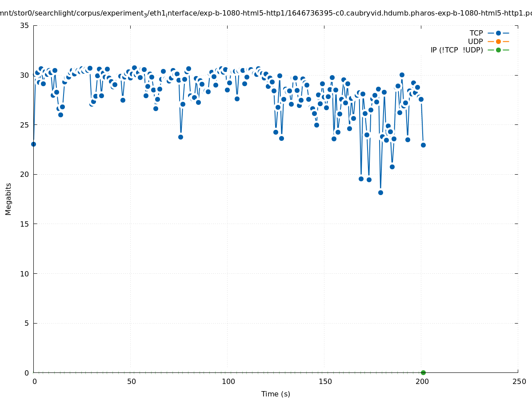Viewport: 532px width, 400px height.
Task: Click the 50 tick label on the time axis
Action: 131,382
